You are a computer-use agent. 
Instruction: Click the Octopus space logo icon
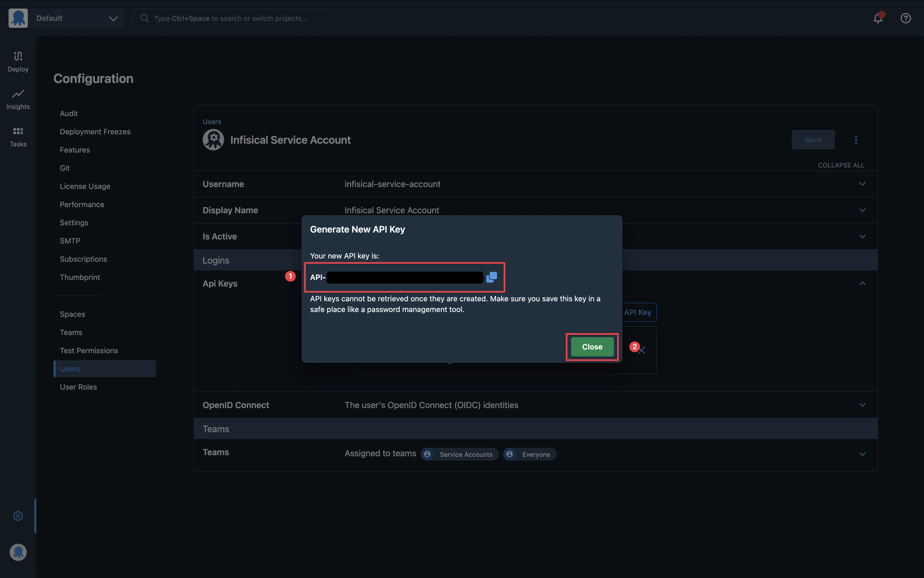(x=18, y=18)
